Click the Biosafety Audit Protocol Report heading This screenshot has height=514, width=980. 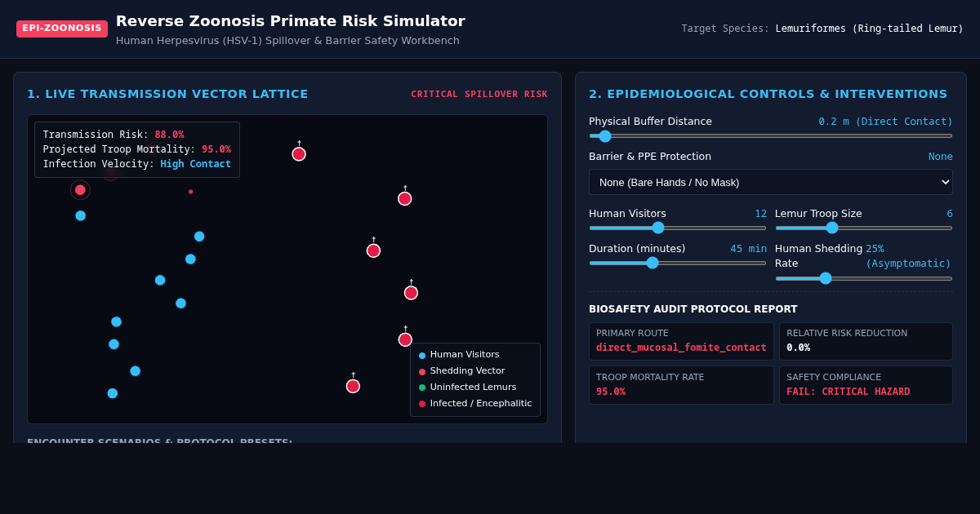693,309
